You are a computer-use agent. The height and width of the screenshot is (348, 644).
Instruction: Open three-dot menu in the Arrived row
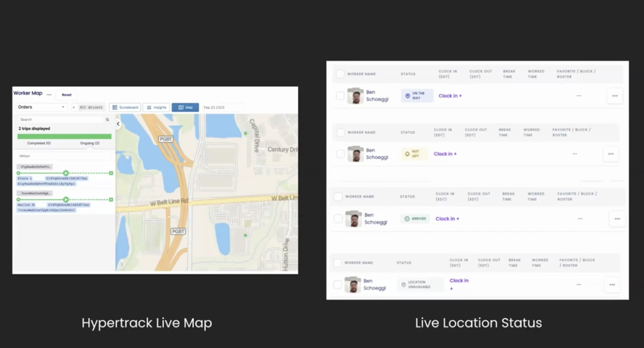point(617,219)
